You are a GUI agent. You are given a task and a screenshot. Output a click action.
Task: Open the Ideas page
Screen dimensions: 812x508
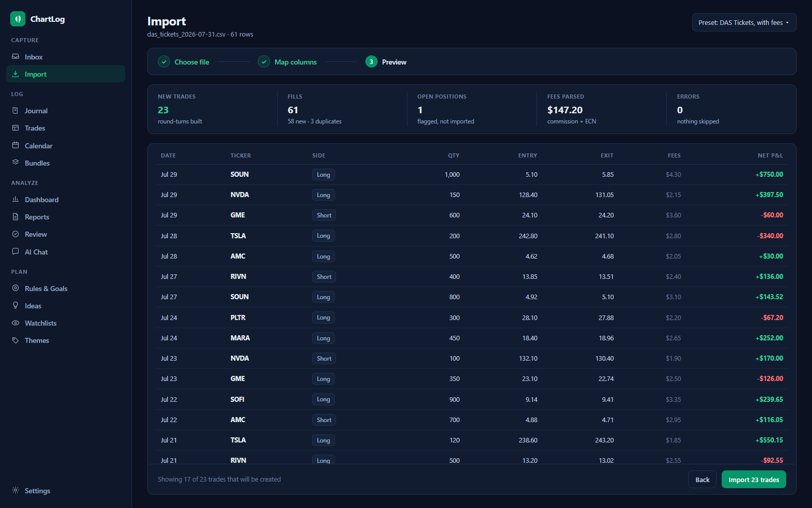pyautogui.click(x=65, y=306)
